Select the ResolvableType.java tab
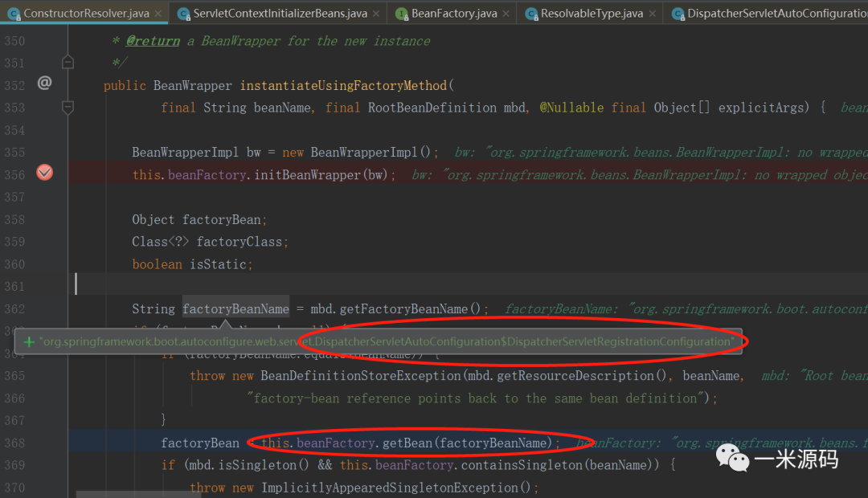 point(592,14)
